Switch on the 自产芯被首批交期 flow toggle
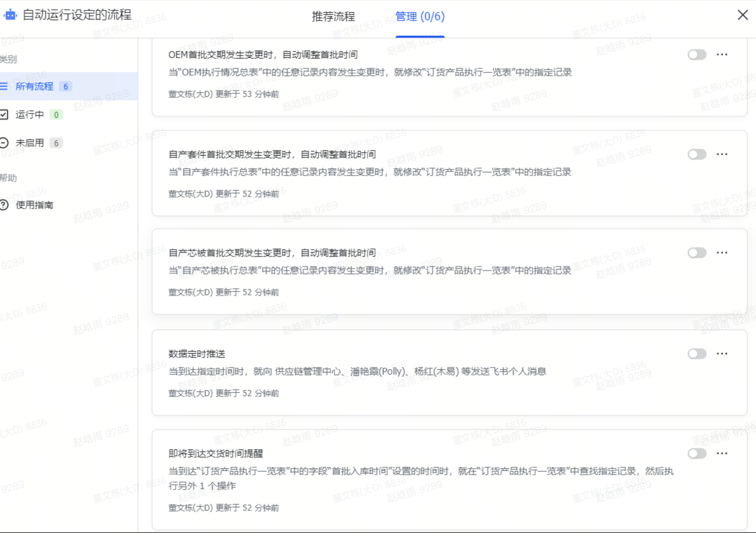Image resolution: width=756 pixels, height=533 pixels. tap(697, 253)
